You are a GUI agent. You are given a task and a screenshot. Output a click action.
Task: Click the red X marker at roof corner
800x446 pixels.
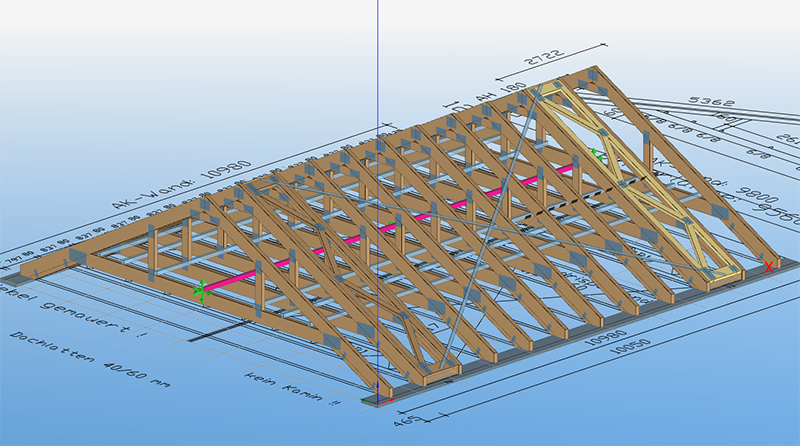tap(768, 266)
